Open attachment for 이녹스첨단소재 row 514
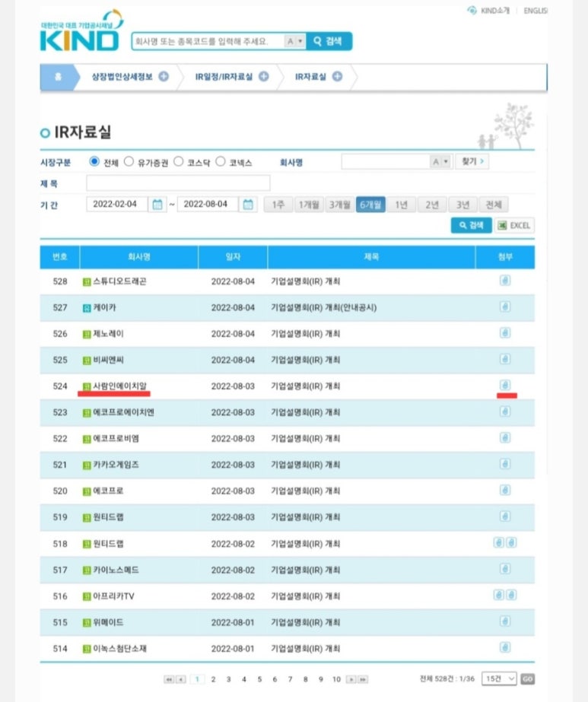 pos(504,647)
